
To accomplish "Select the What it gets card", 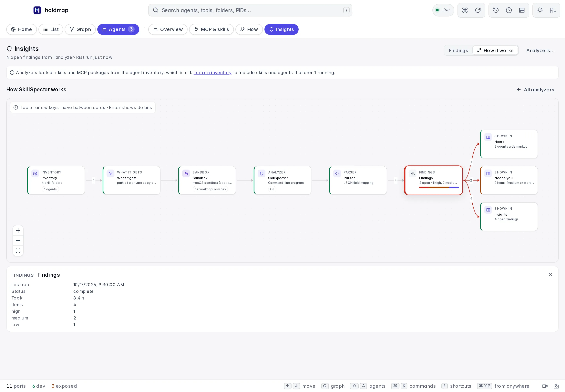I will [131, 180].
